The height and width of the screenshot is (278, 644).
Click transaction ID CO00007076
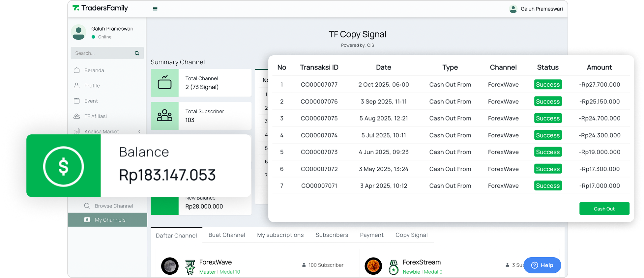[319, 101]
